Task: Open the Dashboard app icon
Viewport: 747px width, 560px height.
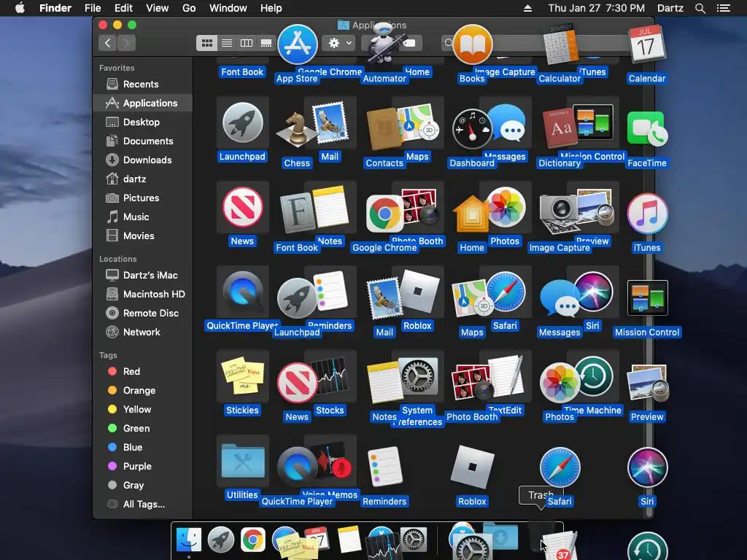Action: pos(472,129)
